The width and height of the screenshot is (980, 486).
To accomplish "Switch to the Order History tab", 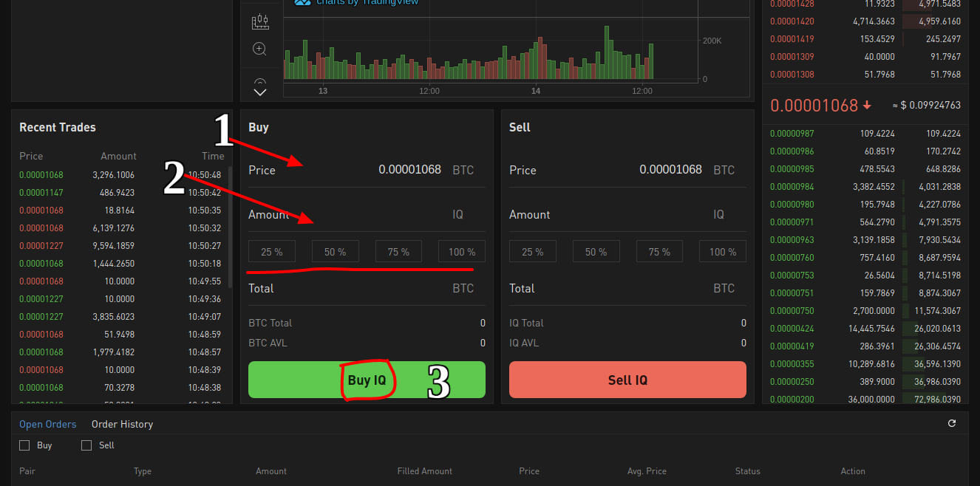I will pyautogui.click(x=122, y=424).
